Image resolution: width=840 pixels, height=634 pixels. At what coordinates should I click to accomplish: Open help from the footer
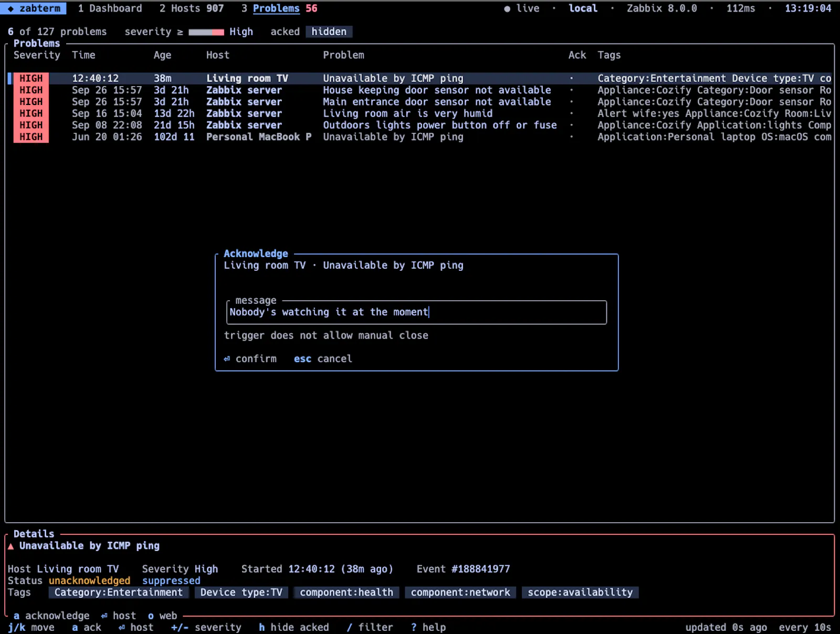[x=428, y=627]
